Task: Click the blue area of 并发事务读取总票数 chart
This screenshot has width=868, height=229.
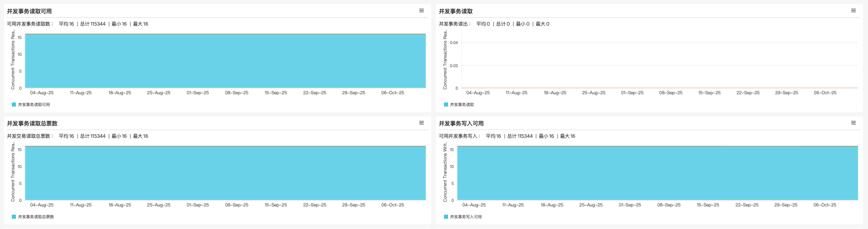Action: [225, 173]
